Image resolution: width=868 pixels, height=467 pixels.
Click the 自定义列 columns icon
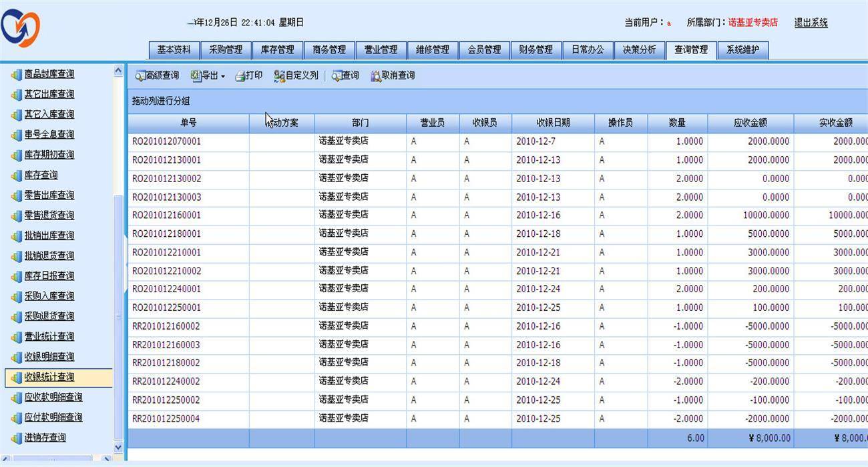(280, 76)
